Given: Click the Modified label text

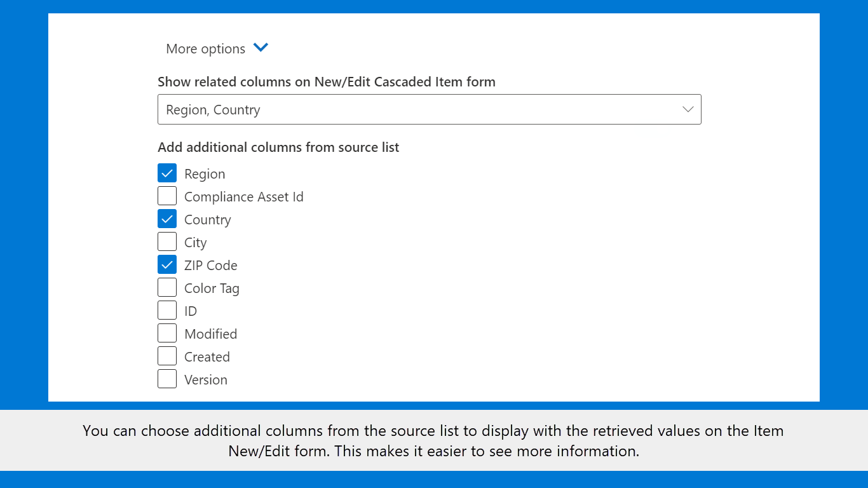Looking at the screenshot, I should (210, 334).
